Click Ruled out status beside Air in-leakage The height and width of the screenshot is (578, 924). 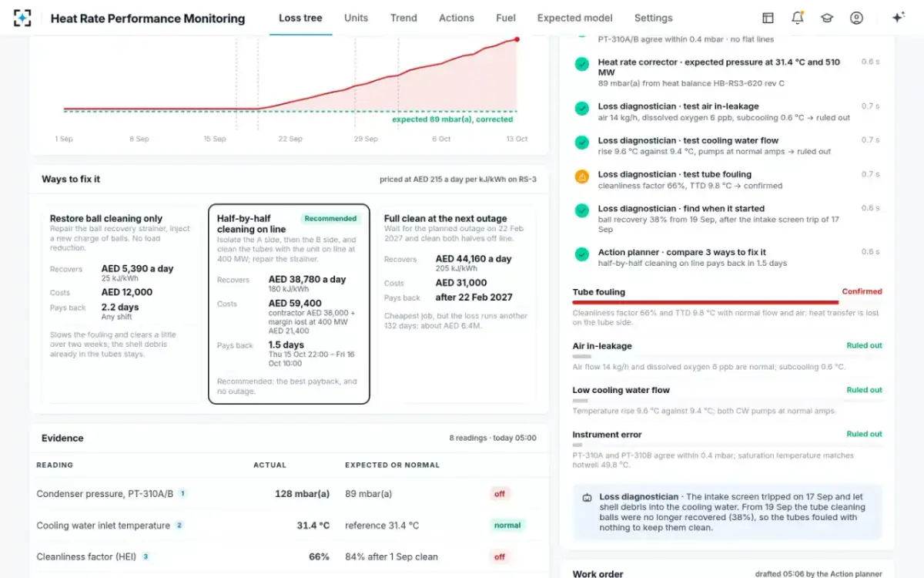click(864, 346)
